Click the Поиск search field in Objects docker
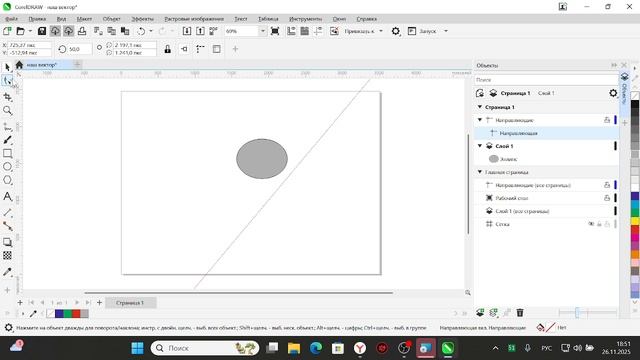Viewport: 640px width, 360px height. coord(547,80)
